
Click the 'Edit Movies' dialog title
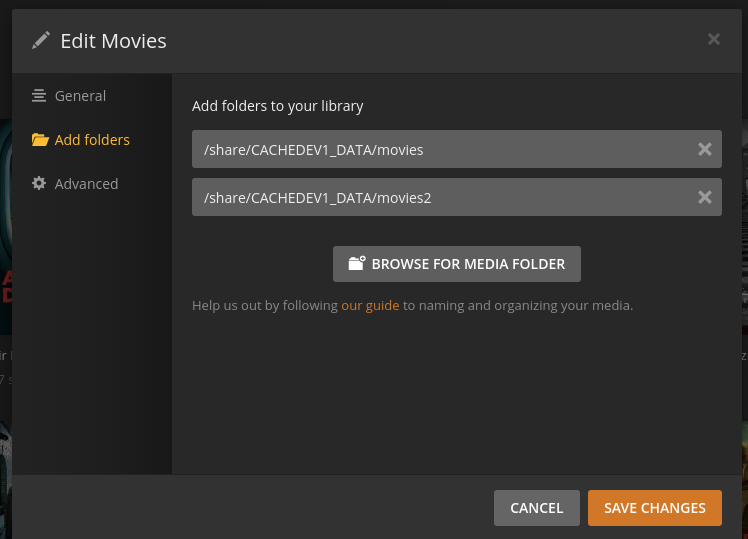pos(113,41)
